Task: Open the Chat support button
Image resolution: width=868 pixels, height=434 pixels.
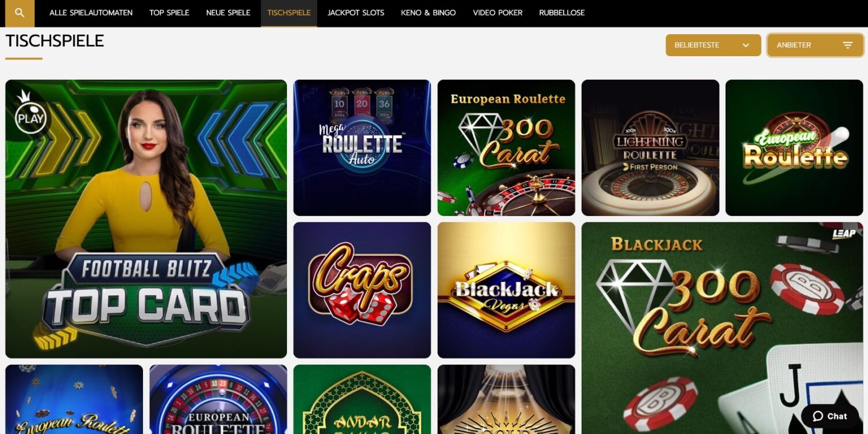Action: pyautogui.click(x=830, y=416)
